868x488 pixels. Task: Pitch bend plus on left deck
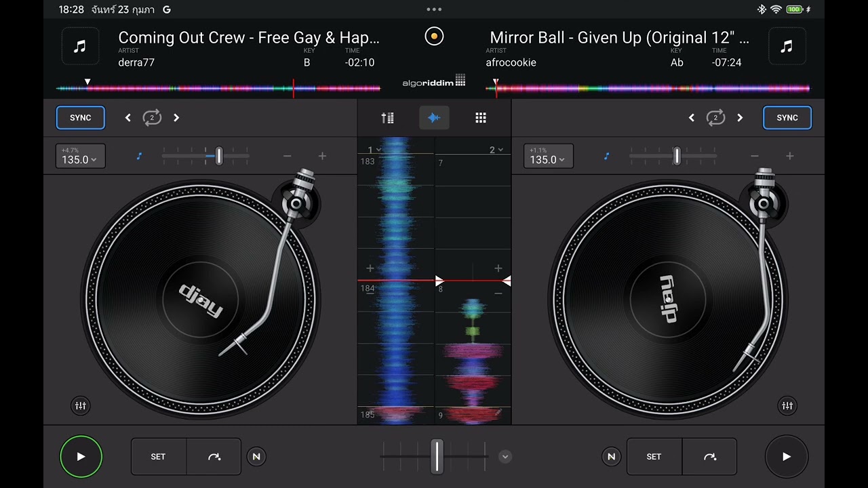[x=322, y=156]
